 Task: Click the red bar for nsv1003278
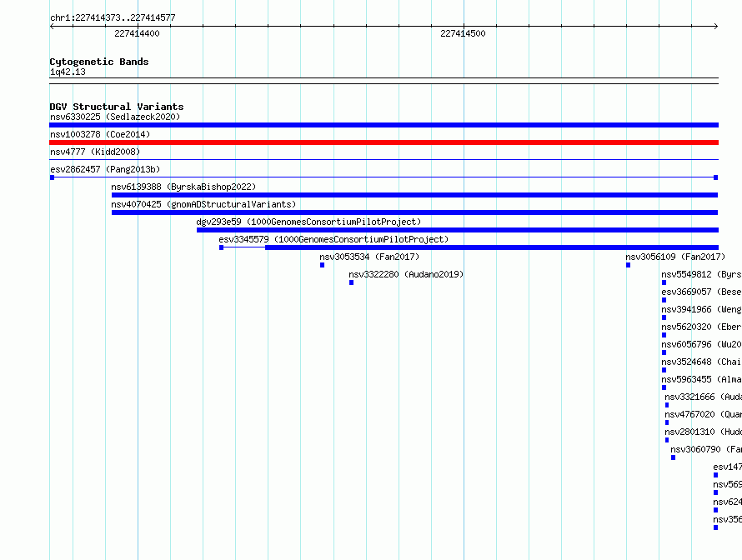click(x=384, y=142)
